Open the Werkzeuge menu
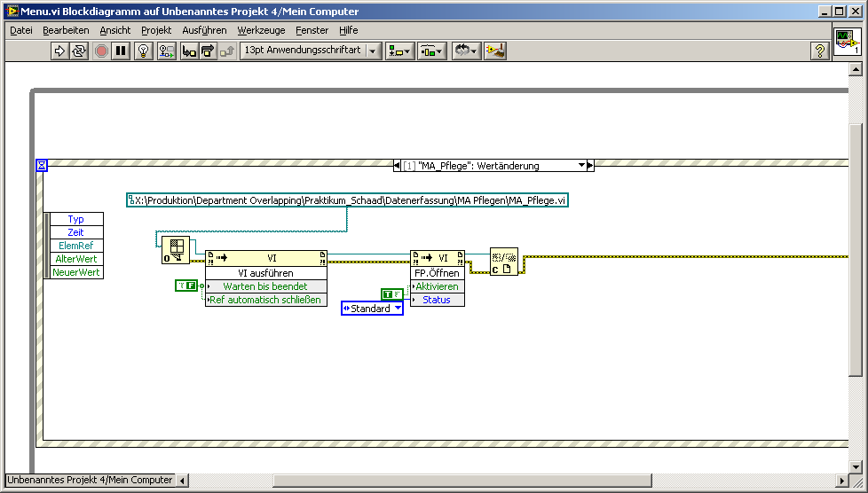The height and width of the screenshot is (493, 868). click(x=261, y=30)
